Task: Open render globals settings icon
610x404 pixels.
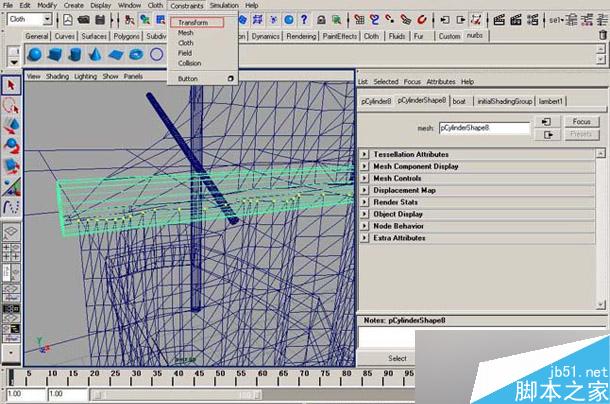Action: (533, 19)
